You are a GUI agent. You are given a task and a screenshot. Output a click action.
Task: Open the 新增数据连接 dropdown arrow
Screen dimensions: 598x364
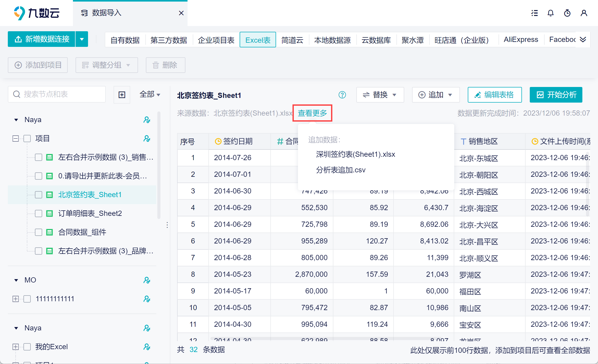(x=82, y=39)
